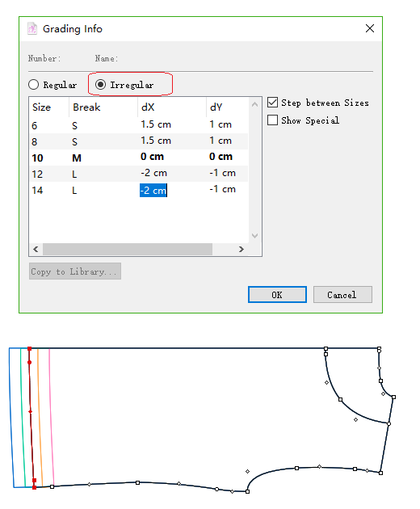Click the table scroll down arrow

[x=254, y=236]
